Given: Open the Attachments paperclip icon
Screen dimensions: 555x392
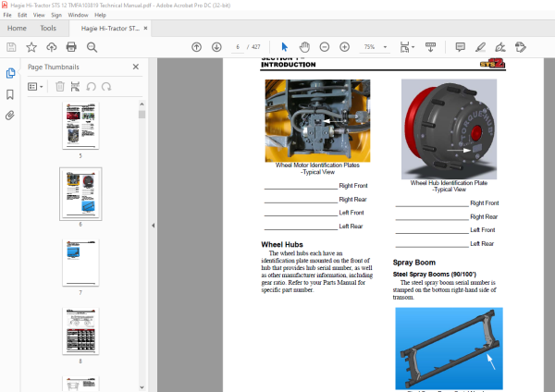Looking at the screenshot, I should (10, 116).
